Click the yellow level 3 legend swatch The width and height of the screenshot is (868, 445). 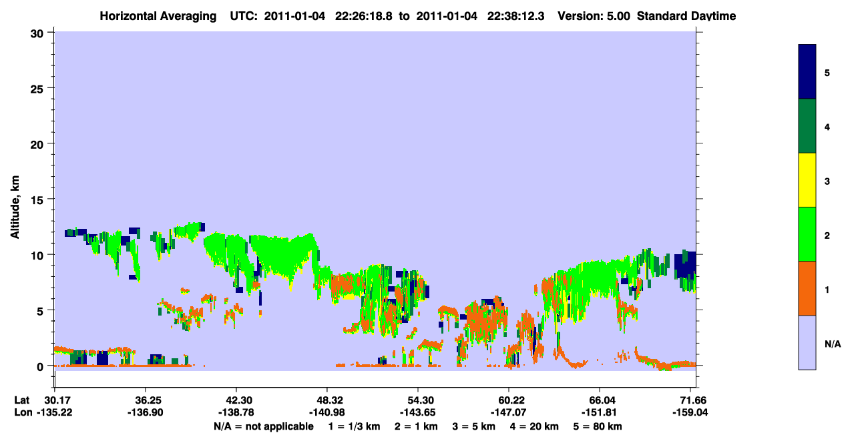coord(807,180)
